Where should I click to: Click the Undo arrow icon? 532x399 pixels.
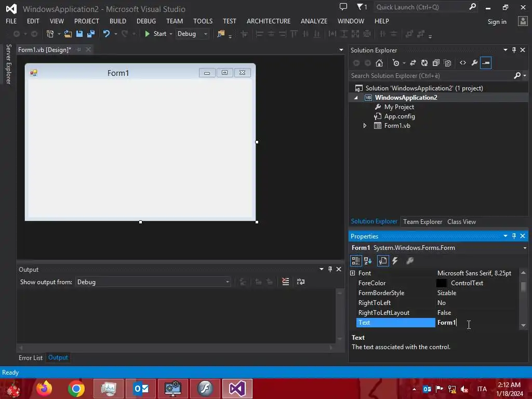point(107,34)
